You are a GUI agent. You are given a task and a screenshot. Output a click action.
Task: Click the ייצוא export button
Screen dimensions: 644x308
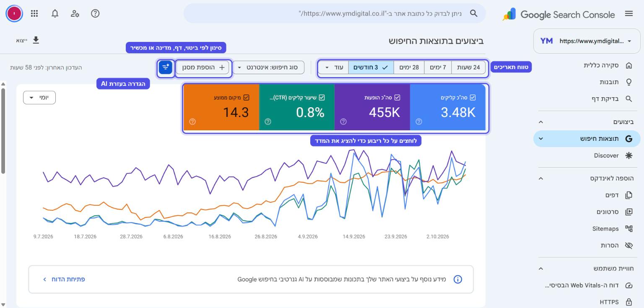28,40
